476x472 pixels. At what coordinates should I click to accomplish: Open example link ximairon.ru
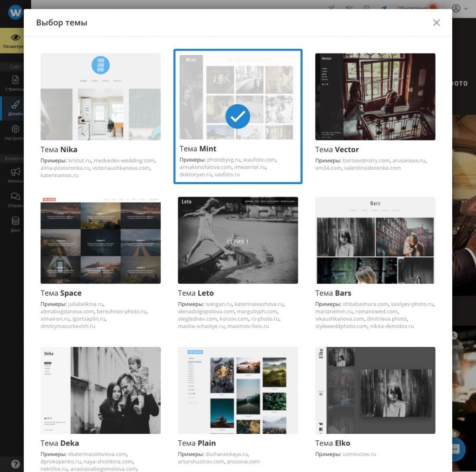click(x=55, y=319)
